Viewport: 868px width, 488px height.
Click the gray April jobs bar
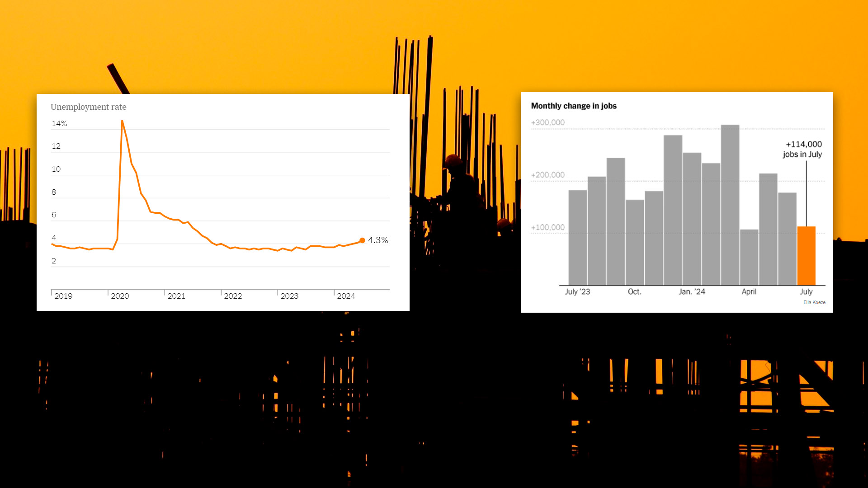point(749,257)
